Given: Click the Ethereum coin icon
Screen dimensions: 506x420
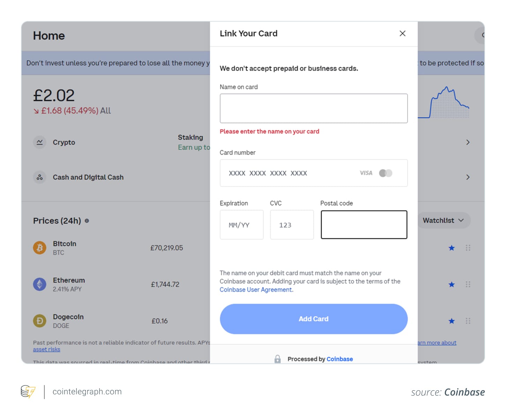Looking at the screenshot, I should 39,284.
